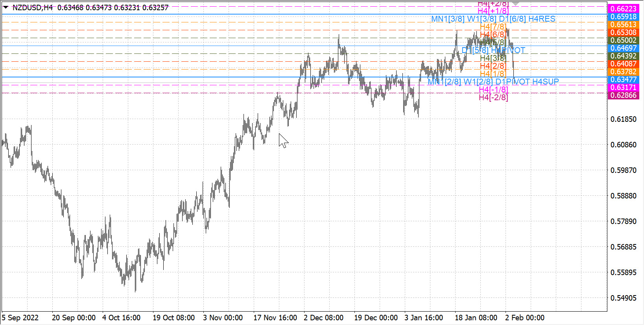
Task: Select the blue 0.63477 price tag
Action: pyautogui.click(x=623, y=79)
